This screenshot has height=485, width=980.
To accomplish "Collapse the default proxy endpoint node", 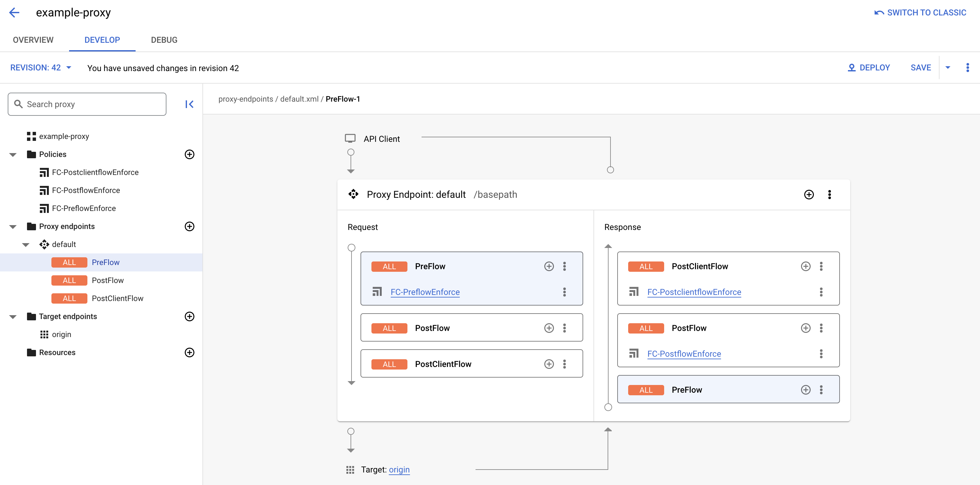I will pos(26,244).
